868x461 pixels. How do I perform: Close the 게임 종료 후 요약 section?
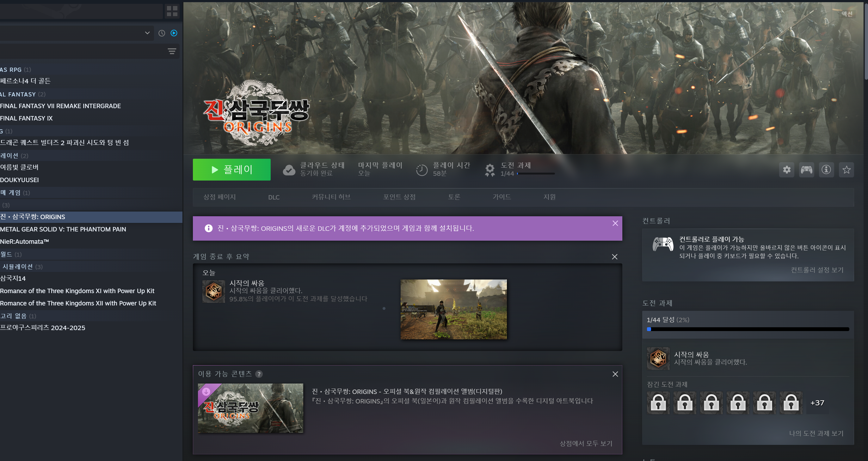(x=615, y=257)
